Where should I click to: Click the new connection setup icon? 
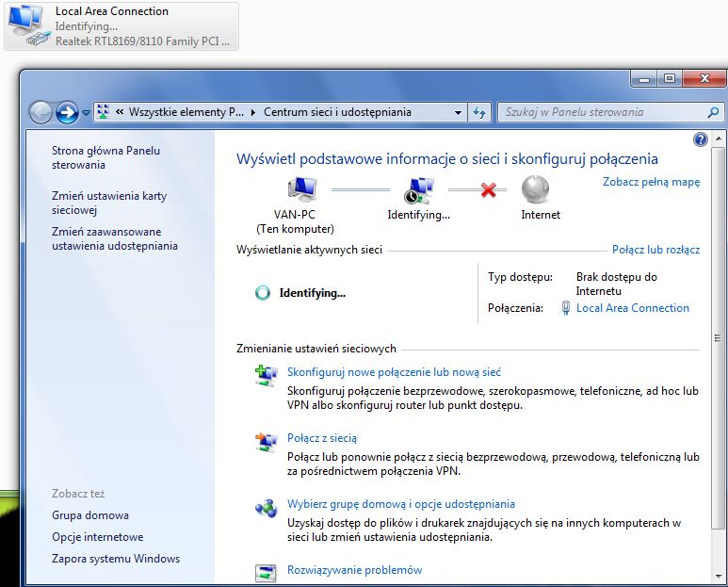[x=266, y=376]
